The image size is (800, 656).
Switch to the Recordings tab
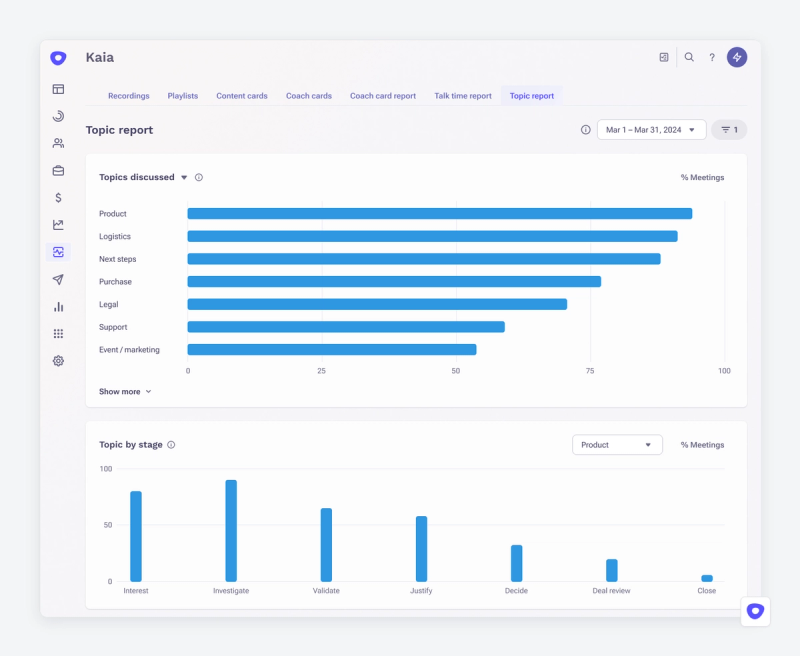129,96
